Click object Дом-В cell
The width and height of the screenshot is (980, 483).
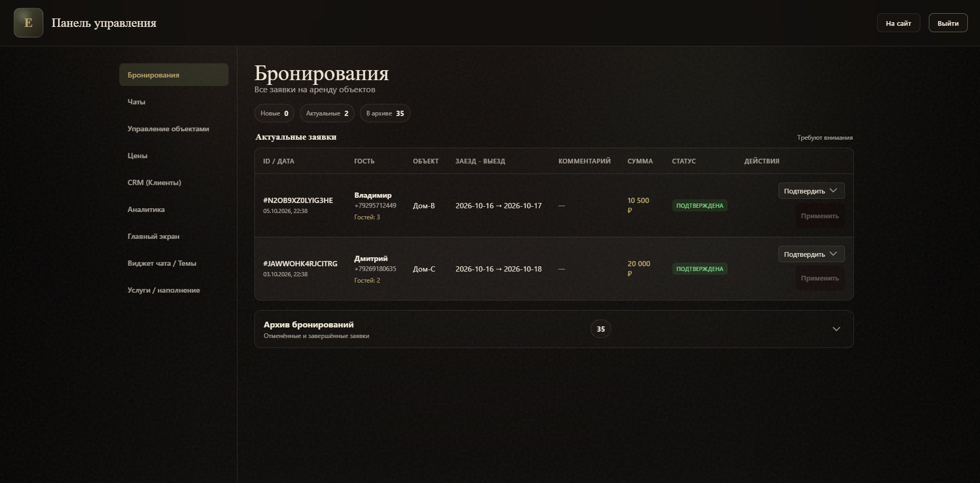click(424, 206)
